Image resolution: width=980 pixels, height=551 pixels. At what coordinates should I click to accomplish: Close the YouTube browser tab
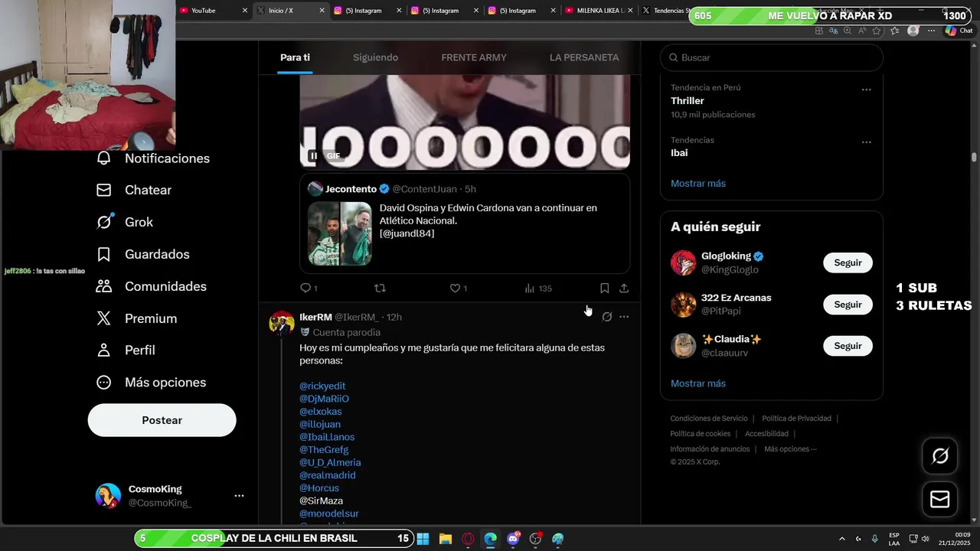pos(245,11)
